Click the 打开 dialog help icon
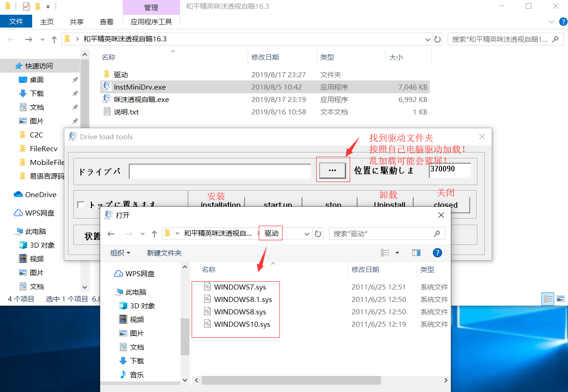This screenshot has height=392, width=568. pos(437,253)
